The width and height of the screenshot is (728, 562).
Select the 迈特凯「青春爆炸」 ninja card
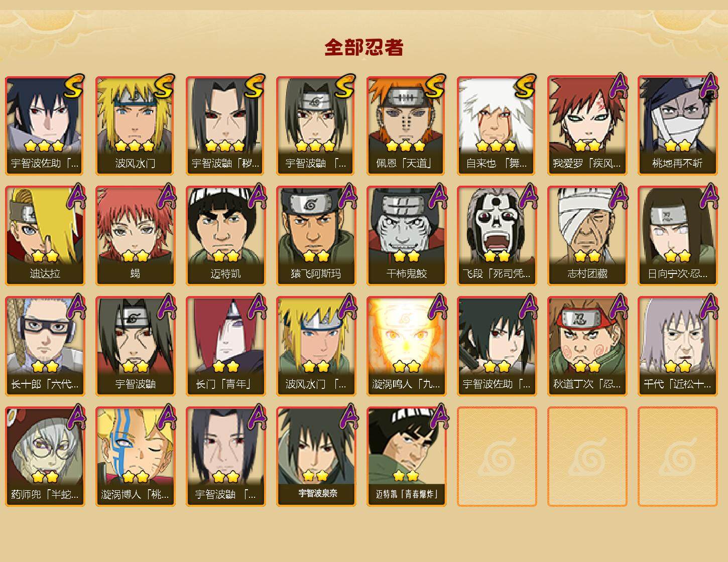(406, 457)
